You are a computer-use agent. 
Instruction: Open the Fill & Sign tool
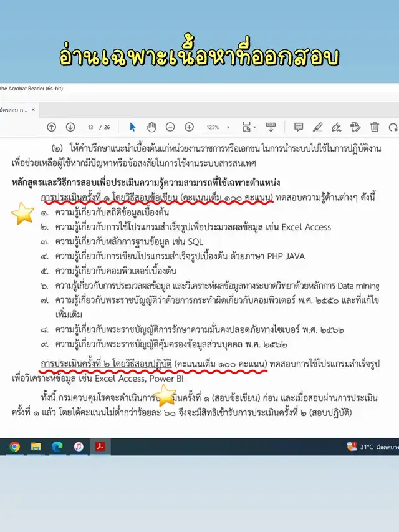[x=337, y=127]
